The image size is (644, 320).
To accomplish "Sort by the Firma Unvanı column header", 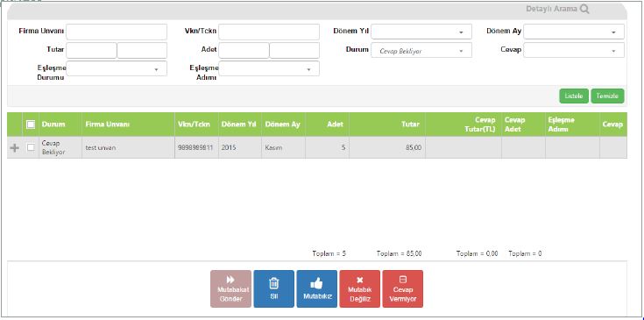I will [x=128, y=124].
